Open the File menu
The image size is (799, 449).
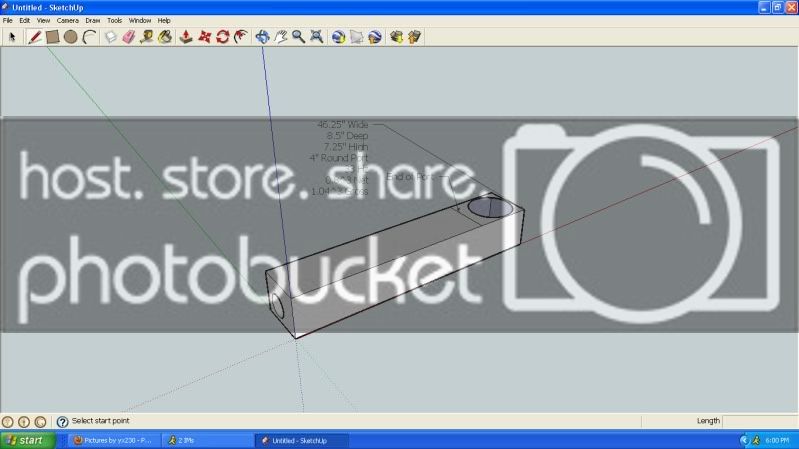coord(8,20)
